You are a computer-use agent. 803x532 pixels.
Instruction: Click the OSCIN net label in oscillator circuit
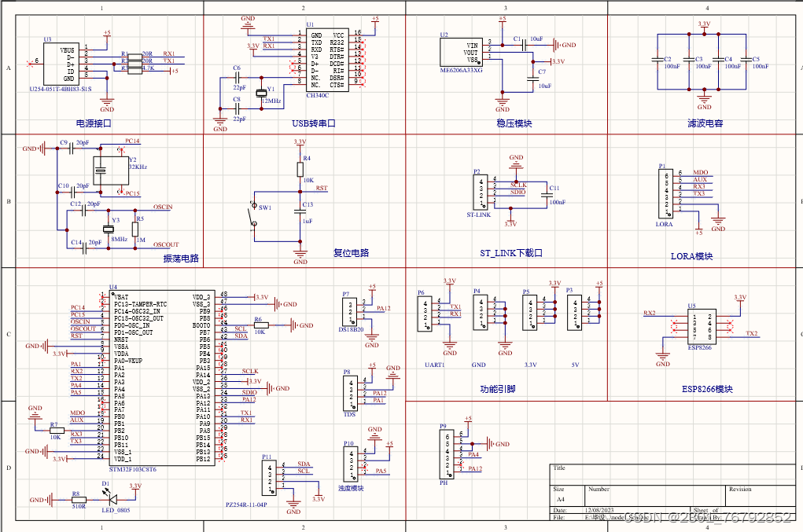point(163,207)
